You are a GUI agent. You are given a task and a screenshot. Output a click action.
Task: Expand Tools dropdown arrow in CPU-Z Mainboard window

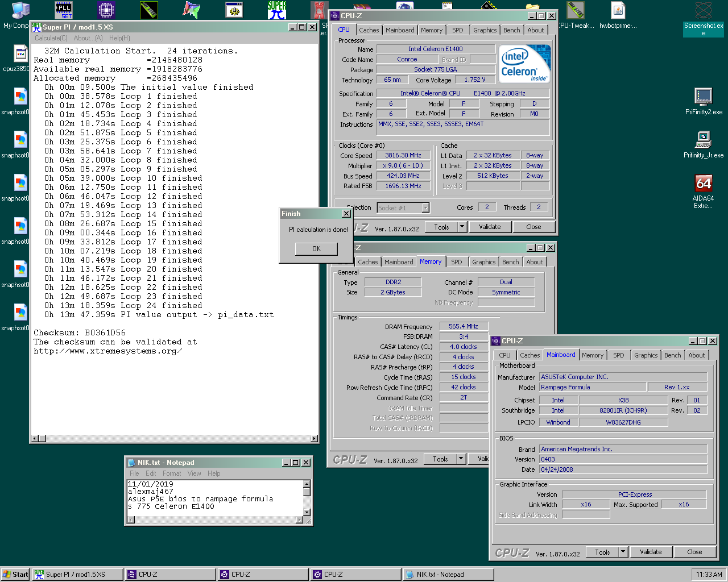point(623,552)
